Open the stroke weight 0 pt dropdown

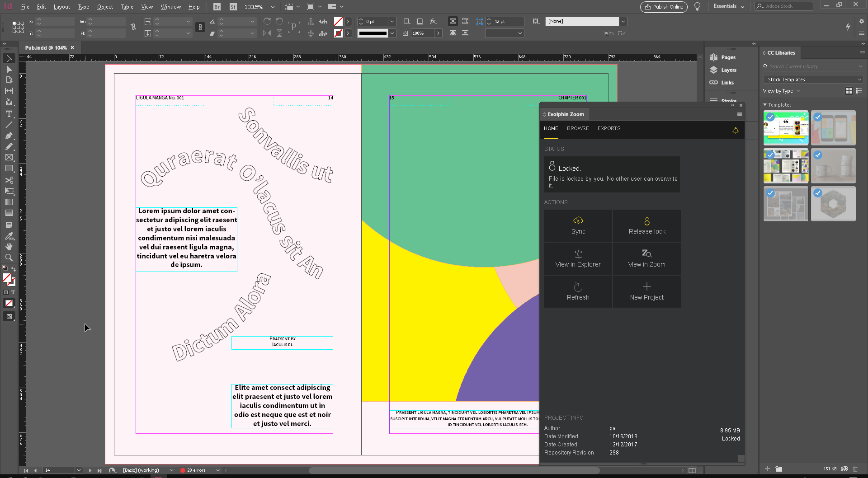(392, 21)
